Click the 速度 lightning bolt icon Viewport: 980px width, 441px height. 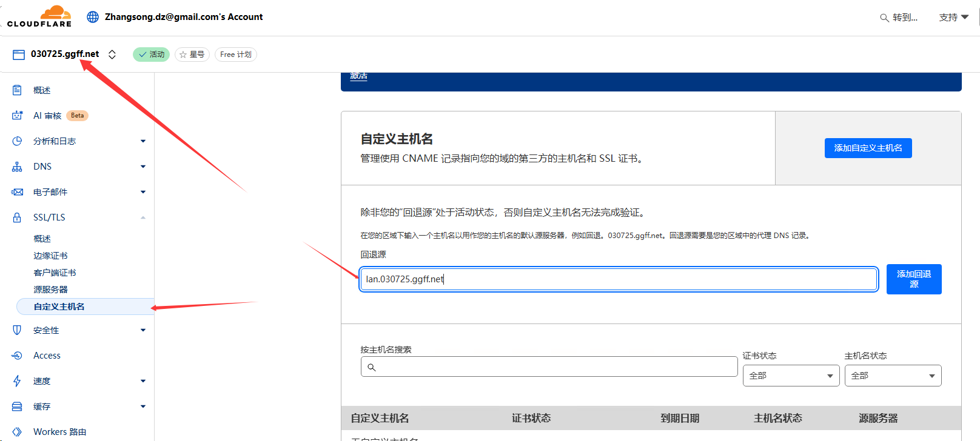pos(17,381)
